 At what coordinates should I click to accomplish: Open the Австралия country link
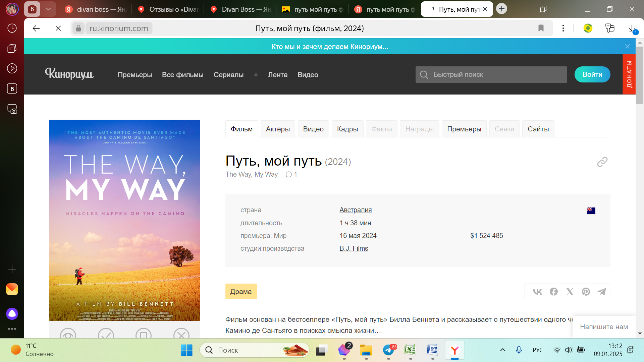[x=355, y=210]
